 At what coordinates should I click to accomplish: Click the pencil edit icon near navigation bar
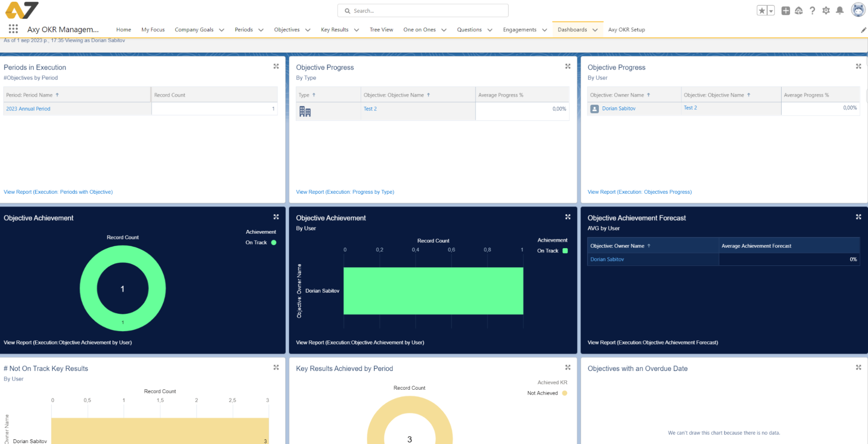click(x=863, y=30)
